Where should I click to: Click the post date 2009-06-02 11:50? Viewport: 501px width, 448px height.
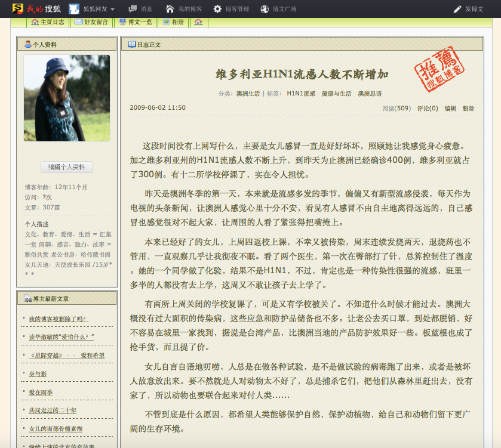pos(158,107)
